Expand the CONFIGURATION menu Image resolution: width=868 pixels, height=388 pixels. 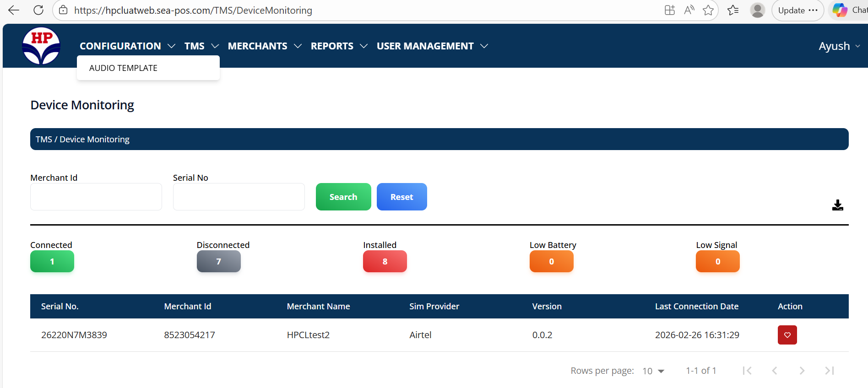(x=127, y=46)
